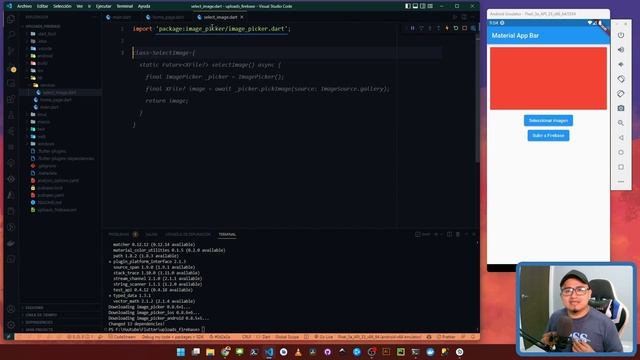Switch to the main.dart editor tab
Viewport: 640px width, 360px height.
click(122, 17)
